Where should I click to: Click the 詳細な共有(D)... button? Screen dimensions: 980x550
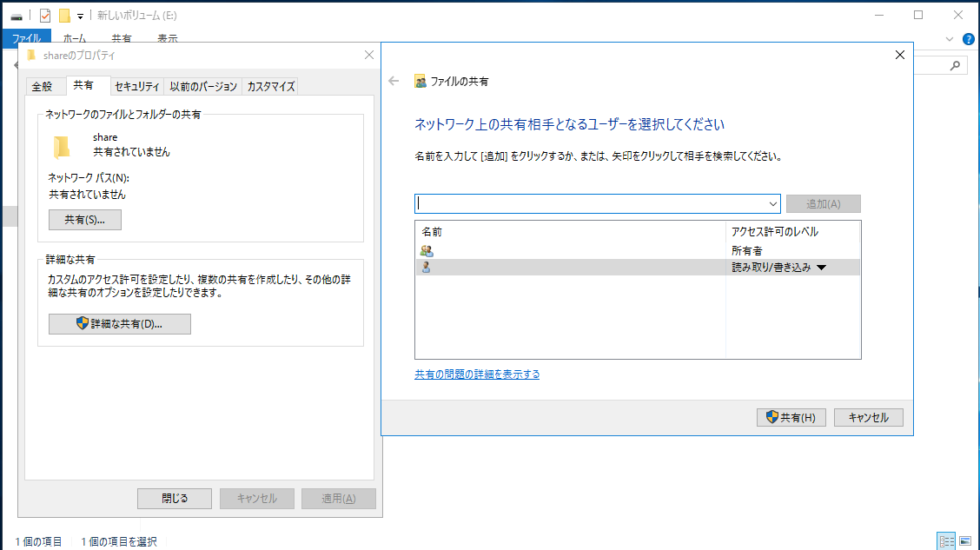pos(120,324)
